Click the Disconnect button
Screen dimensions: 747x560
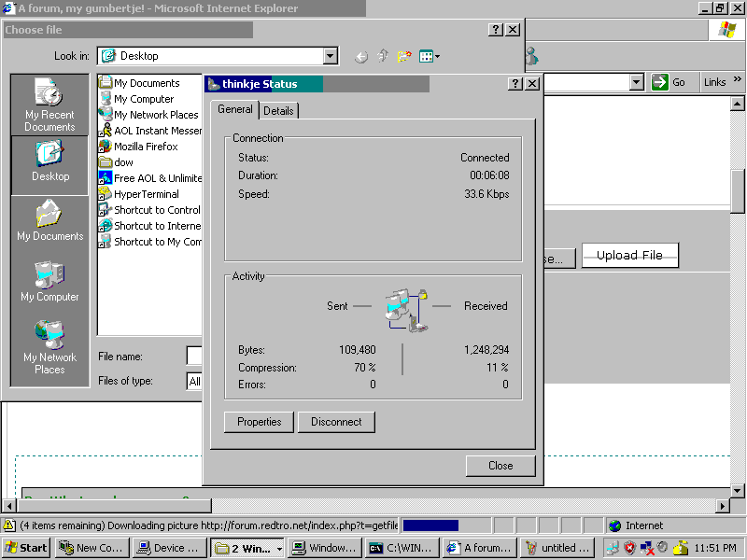tap(336, 422)
